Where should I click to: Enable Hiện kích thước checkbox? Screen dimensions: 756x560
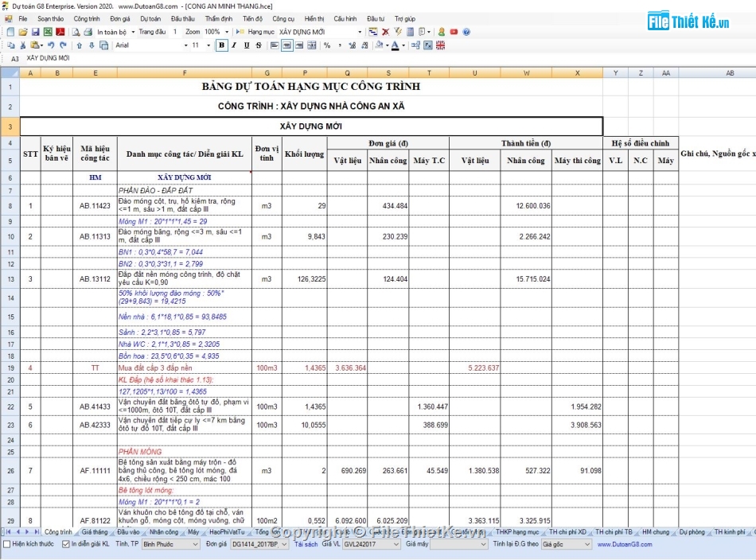[6, 544]
